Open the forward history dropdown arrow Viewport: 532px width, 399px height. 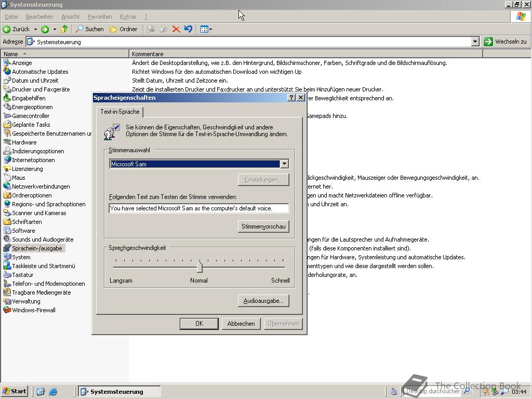pos(55,29)
